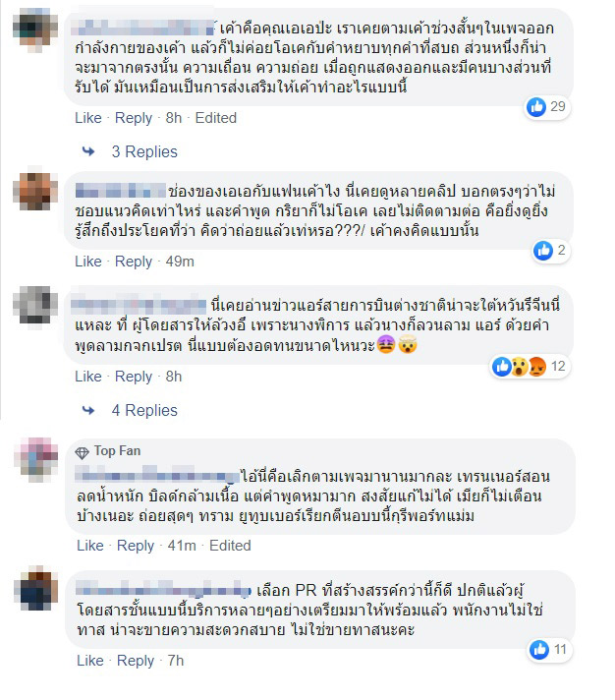Screen dimensions: 615x700
Task: Reply to the Top Fan comment
Action: pyautogui.click(x=136, y=546)
